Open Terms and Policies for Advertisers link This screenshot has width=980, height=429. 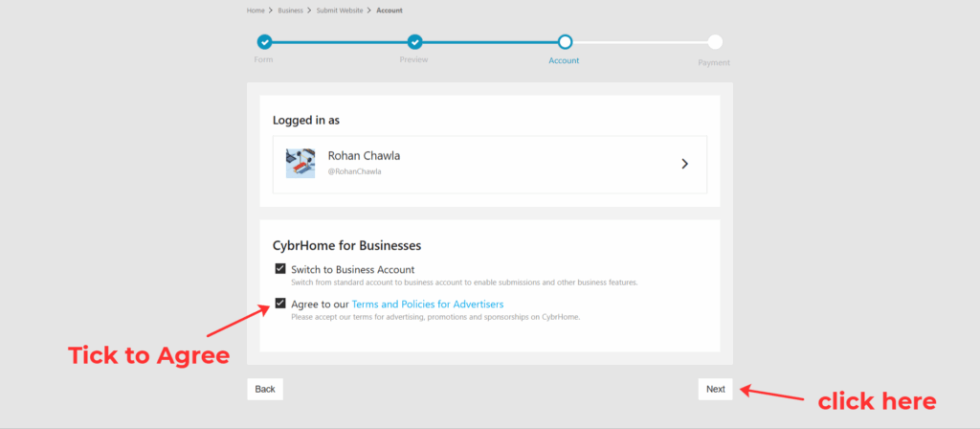[428, 304]
